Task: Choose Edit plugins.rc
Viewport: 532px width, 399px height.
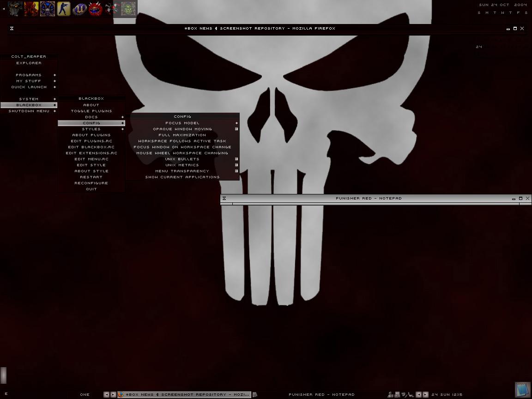Action: tap(91, 141)
